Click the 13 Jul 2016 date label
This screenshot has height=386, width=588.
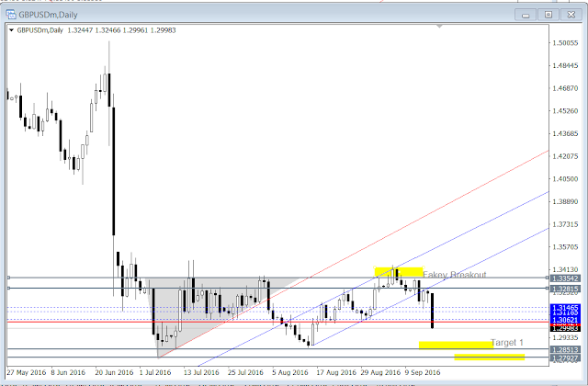pos(201,372)
